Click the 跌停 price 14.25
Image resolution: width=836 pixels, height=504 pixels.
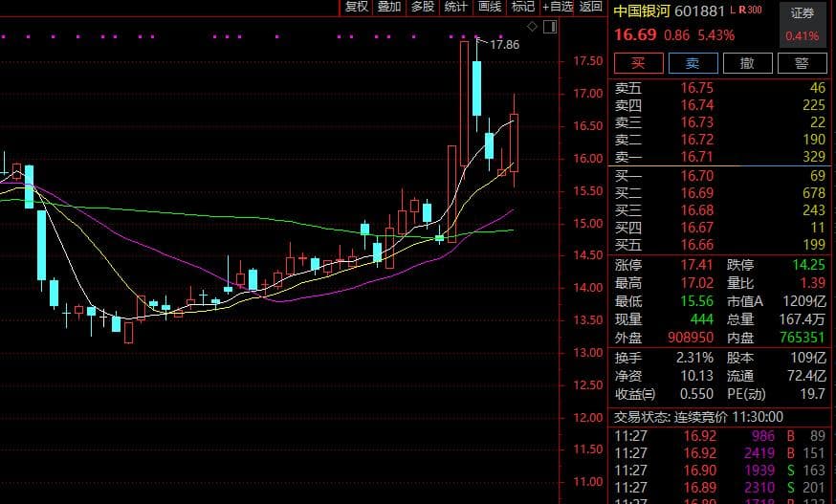pyautogui.click(x=808, y=265)
